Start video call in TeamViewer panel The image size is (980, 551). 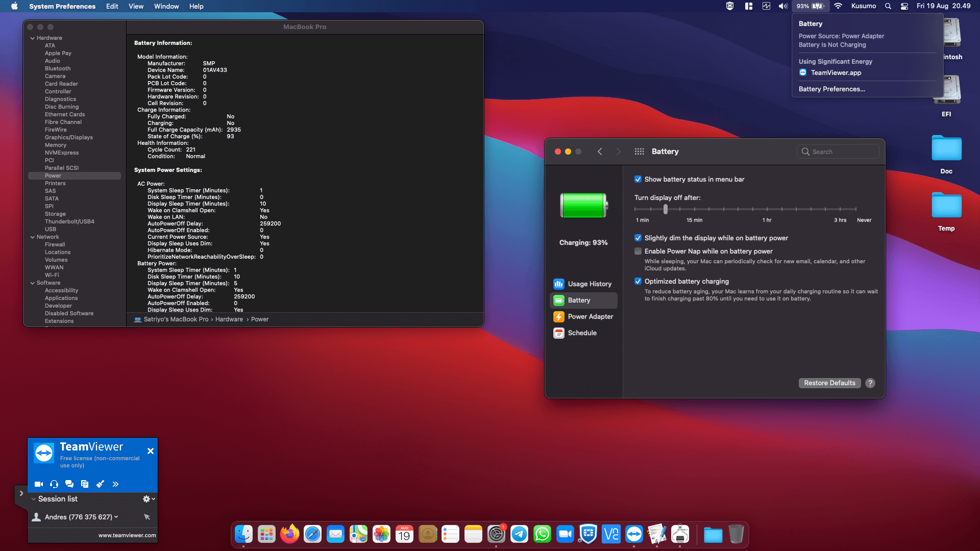point(39,484)
